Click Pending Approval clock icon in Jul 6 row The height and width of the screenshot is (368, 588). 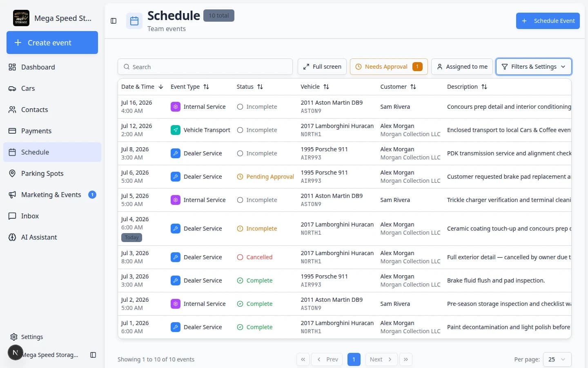(x=240, y=177)
